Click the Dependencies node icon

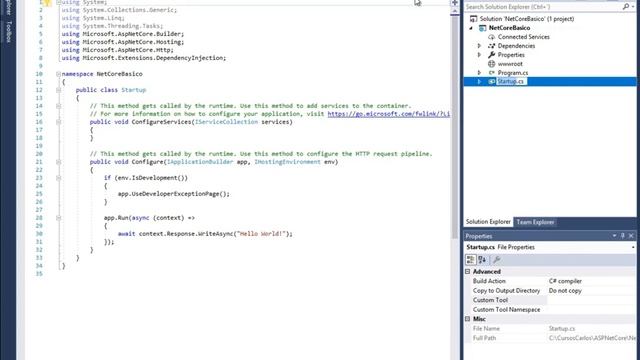pyautogui.click(x=491, y=46)
